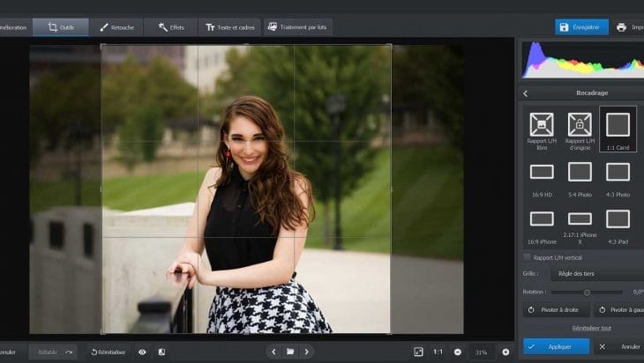Click the fit-to-screen icon in bottom bar
This screenshot has width=644, height=363.
(418, 352)
